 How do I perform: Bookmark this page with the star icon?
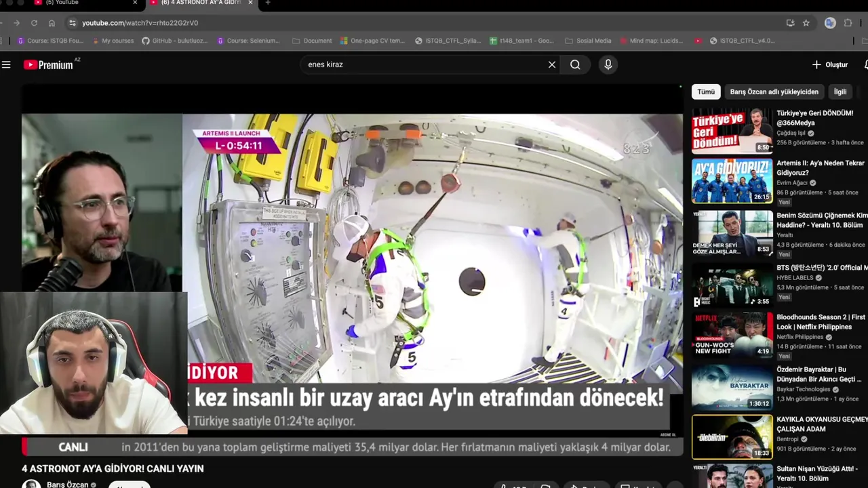(x=806, y=22)
